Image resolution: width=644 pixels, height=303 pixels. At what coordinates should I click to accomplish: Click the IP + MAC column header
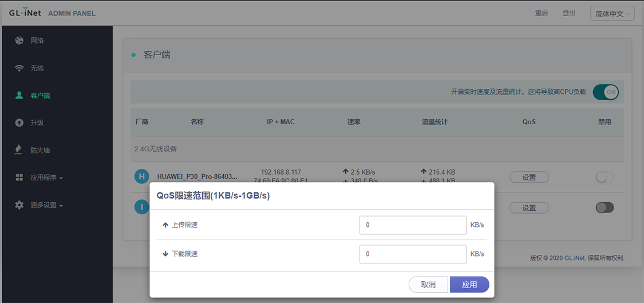click(280, 122)
